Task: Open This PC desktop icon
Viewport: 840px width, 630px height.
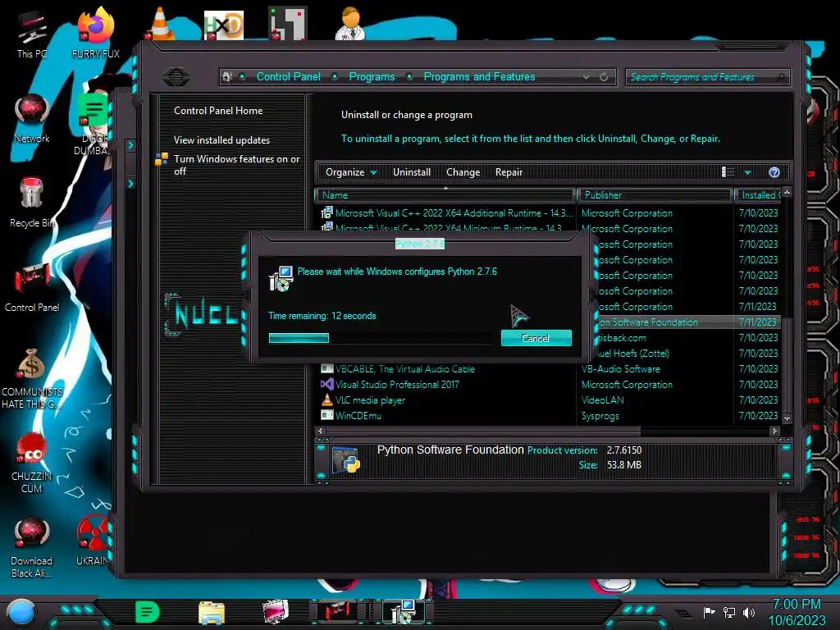Action: [32, 34]
